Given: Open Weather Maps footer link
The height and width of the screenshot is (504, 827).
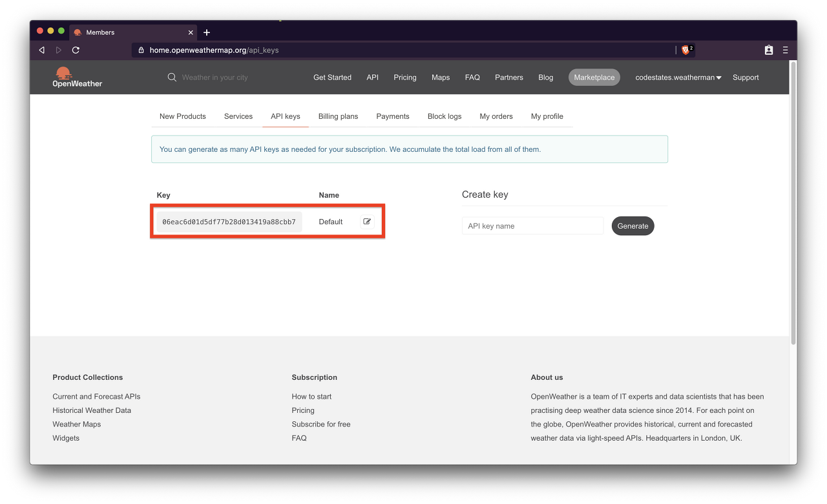Looking at the screenshot, I should (77, 425).
